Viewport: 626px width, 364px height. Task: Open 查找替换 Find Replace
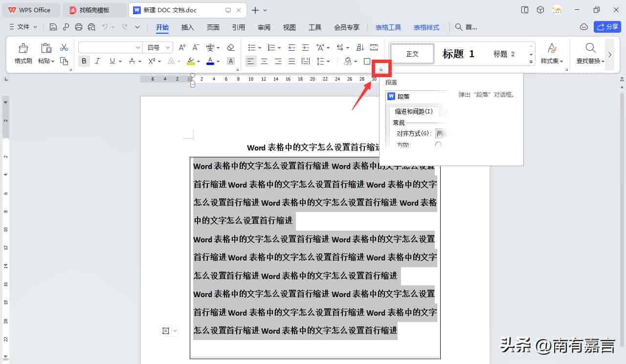(590, 53)
